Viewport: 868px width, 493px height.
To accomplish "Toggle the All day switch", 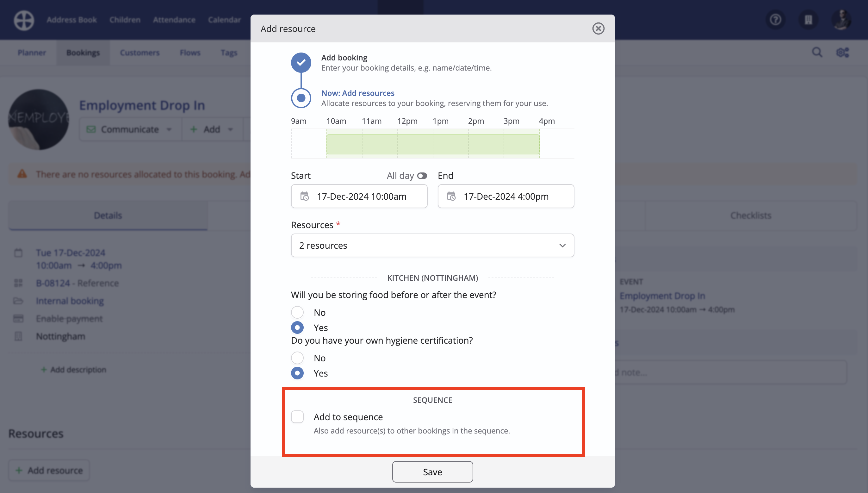I will (x=422, y=176).
